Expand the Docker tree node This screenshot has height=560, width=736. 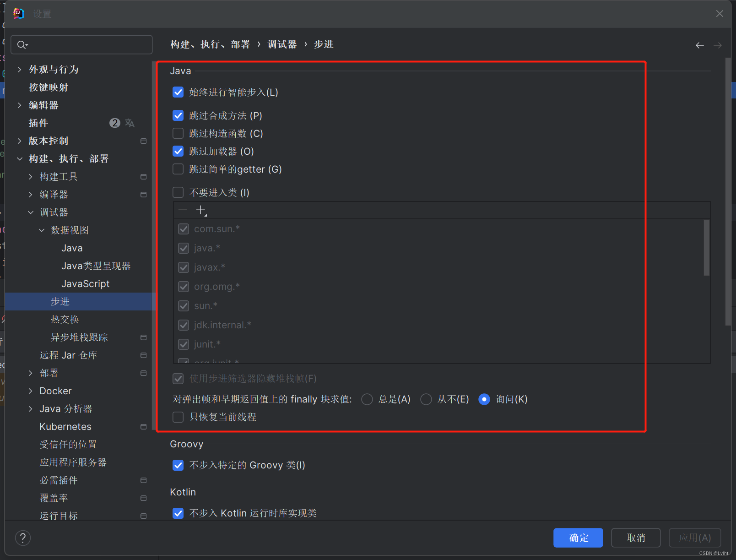pos(30,391)
